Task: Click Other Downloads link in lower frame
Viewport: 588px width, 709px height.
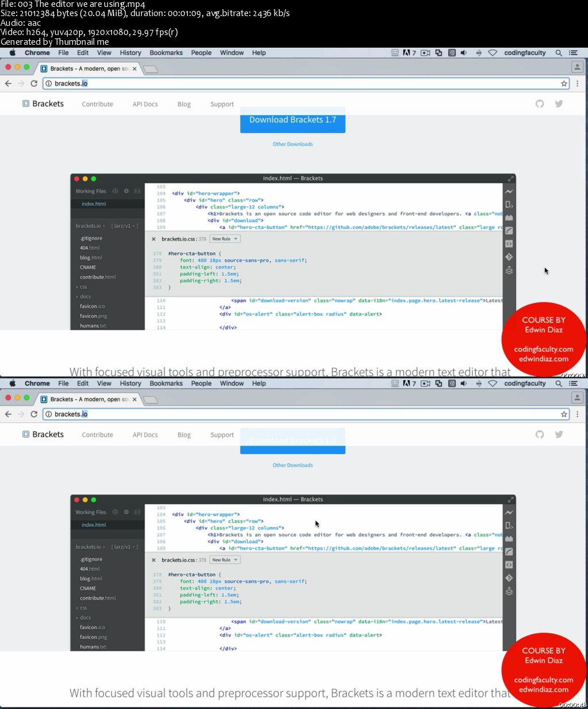Action: (293, 465)
